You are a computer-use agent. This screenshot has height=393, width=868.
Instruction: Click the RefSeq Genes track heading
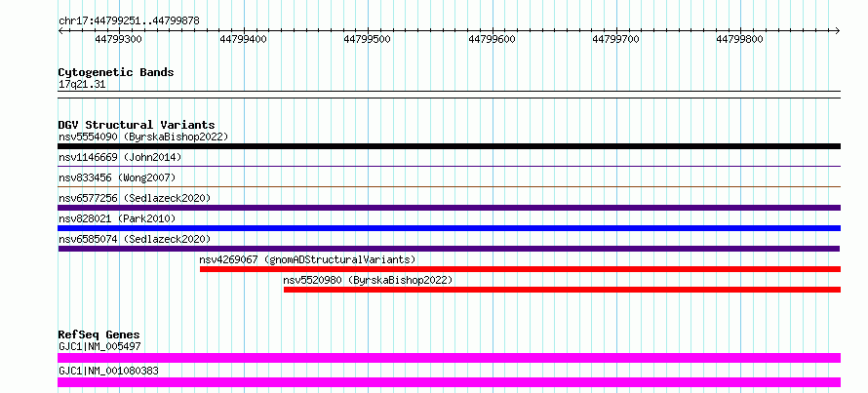tap(99, 334)
